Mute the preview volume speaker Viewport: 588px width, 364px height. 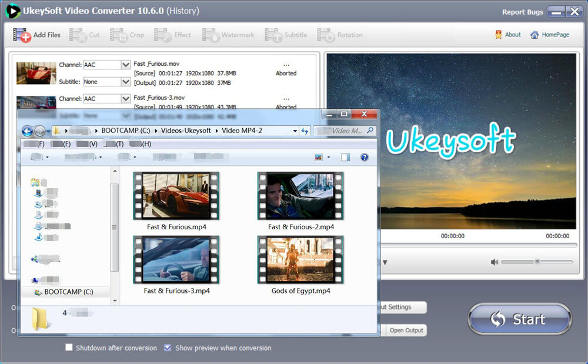pos(495,262)
